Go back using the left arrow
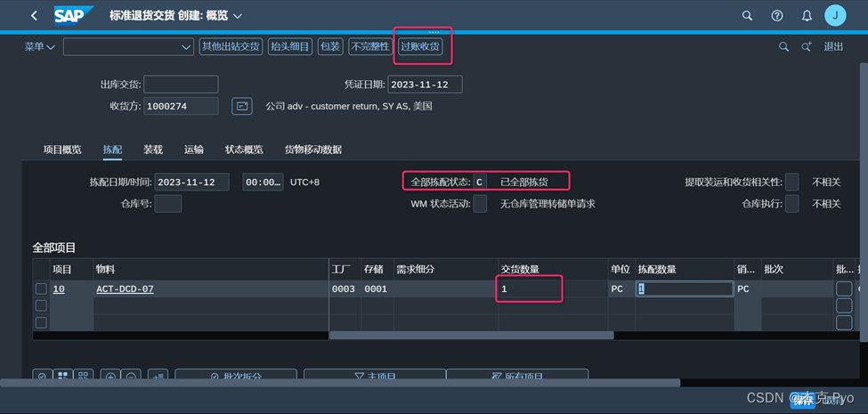 (35, 15)
